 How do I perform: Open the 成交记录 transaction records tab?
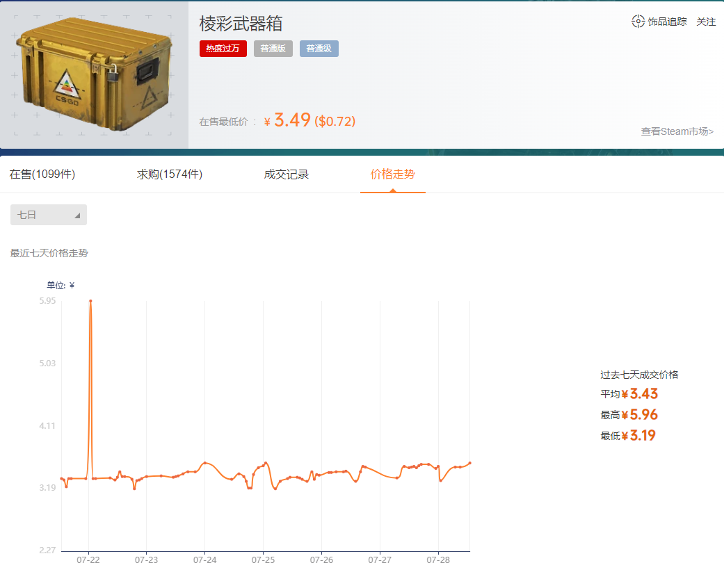pyautogui.click(x=287, y=174)
